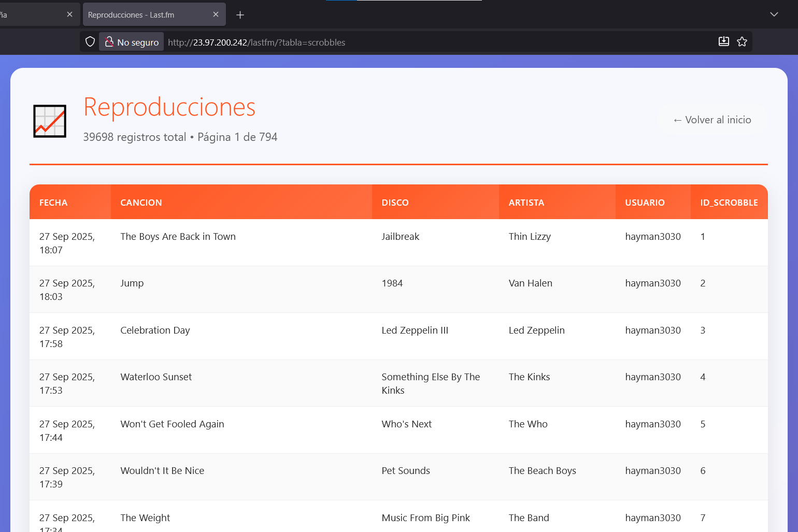Click date 27 Sep 2025, 17:44
Screen dimensions: 798x532
coord(67,431)
